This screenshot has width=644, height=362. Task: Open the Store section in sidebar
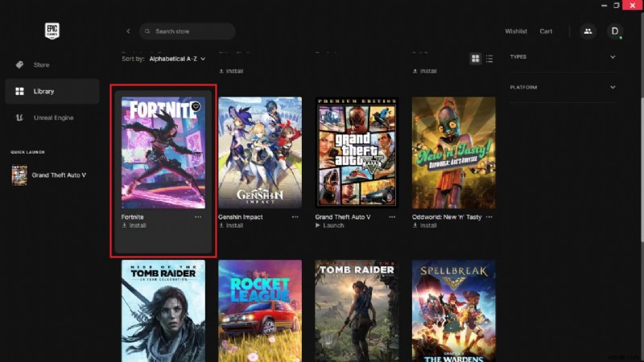[52, 65]
